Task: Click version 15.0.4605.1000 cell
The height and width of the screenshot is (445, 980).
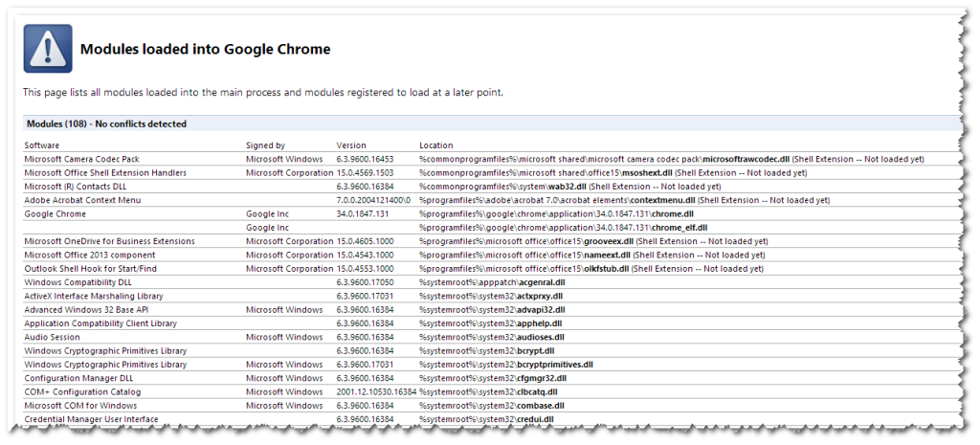Action: 365,241
